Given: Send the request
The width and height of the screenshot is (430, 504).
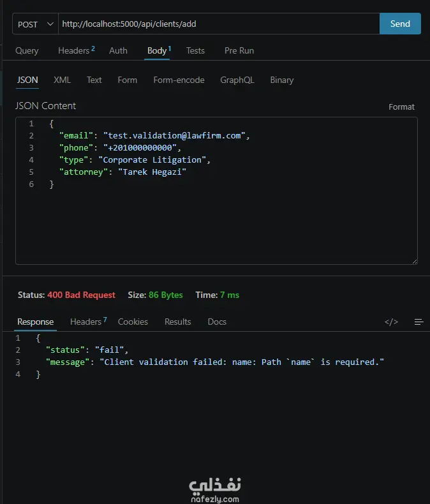Looking at the screenshot, I should point(400,24).
